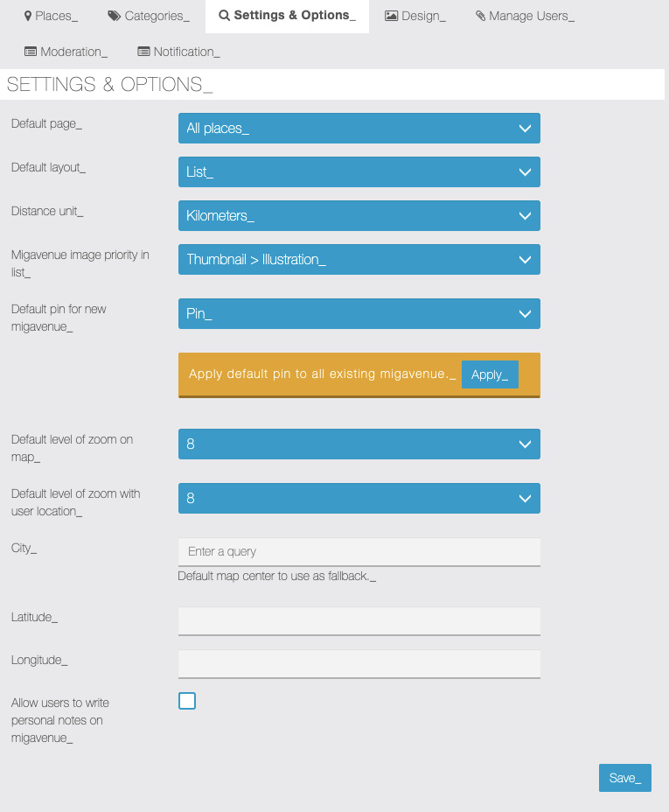Focus the Latitude text field

coord(359,620)
